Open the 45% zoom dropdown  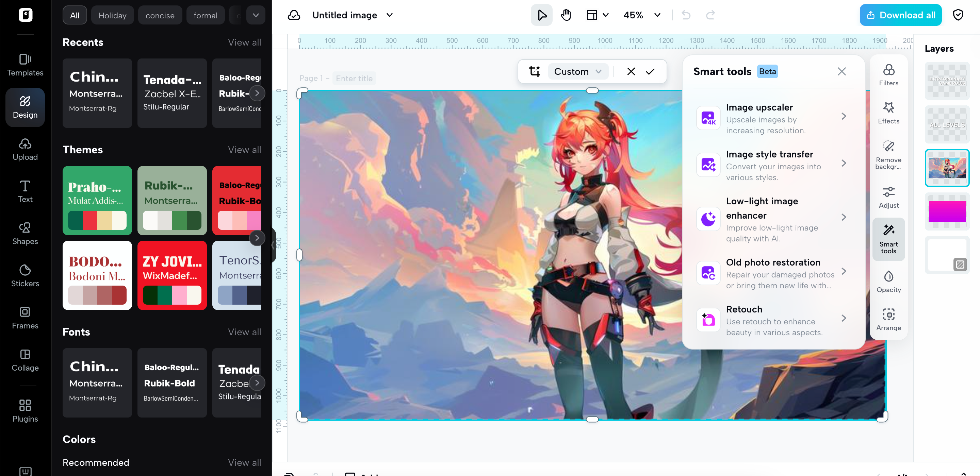(x=642, y=15)
